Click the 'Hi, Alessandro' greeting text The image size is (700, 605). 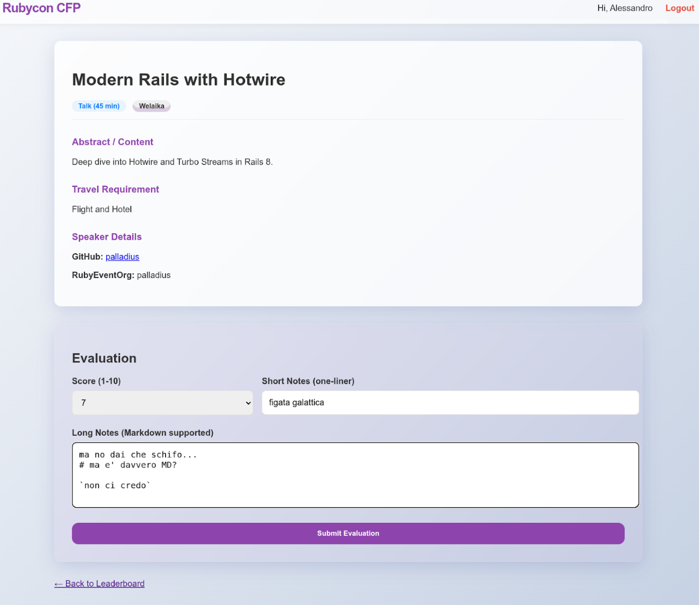pos(624,8)
